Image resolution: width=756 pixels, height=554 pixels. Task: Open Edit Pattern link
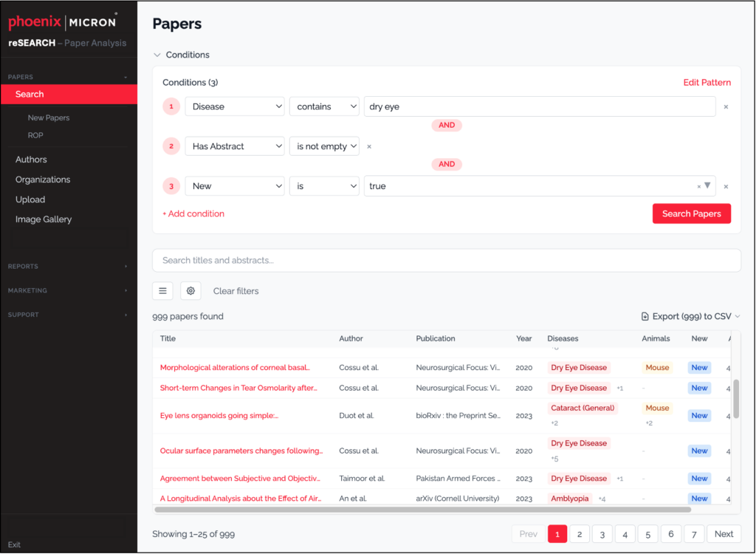(x=707, y=83)
